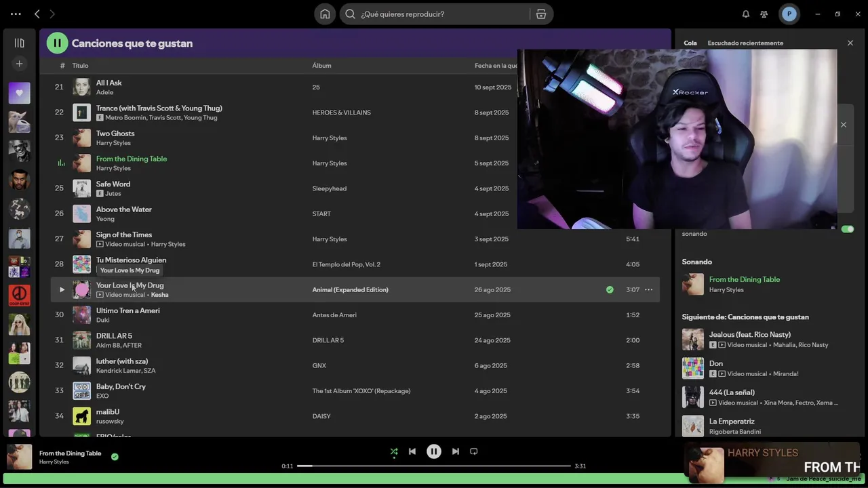Open the 'Jutes' artist link
The height and width of the screenshot is (488, 868).
(x=113, y=193)
